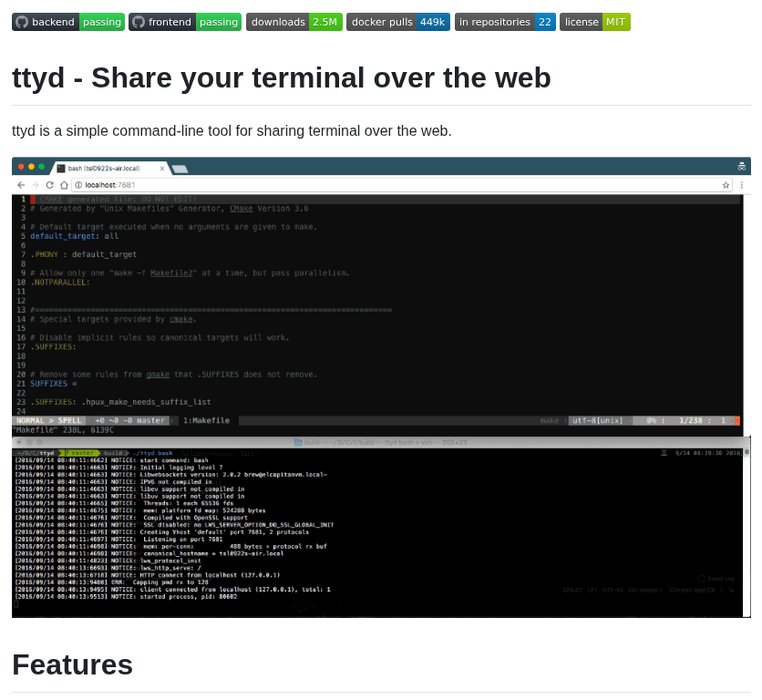Click the bookmark star in the address bar
762x700 pixels.
point(726,185)
